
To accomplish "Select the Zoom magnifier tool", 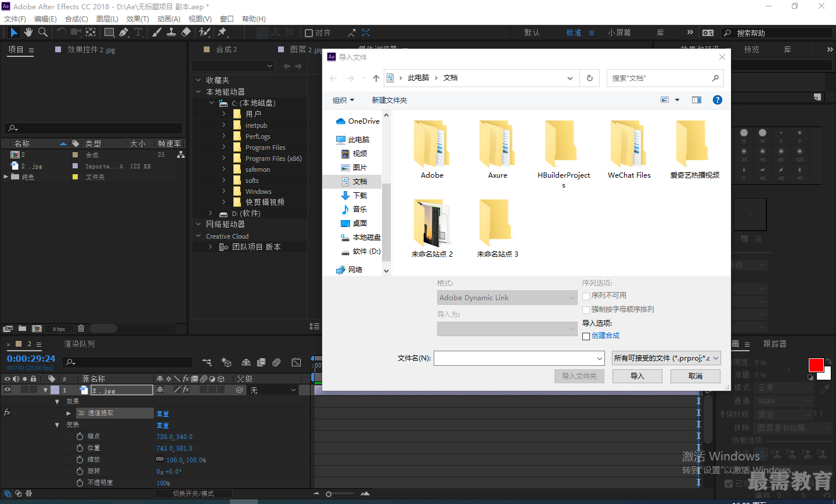I will click(x=42, y=33).
